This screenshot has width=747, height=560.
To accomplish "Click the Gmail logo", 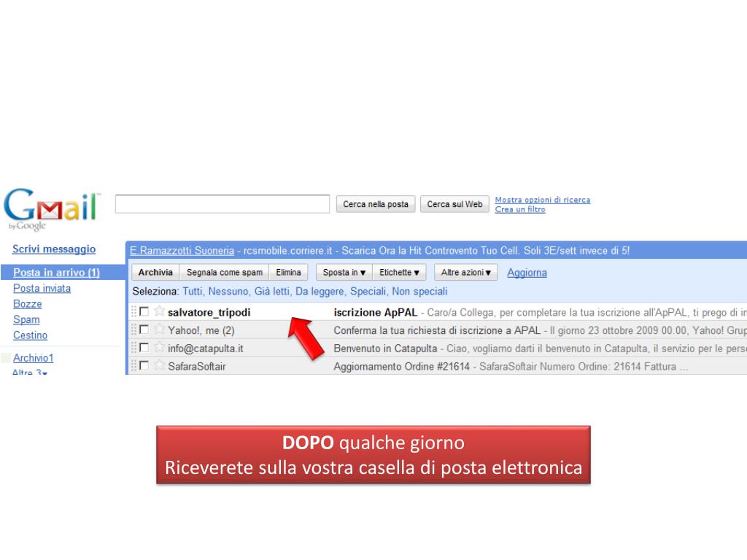I will tap(52, 208).
